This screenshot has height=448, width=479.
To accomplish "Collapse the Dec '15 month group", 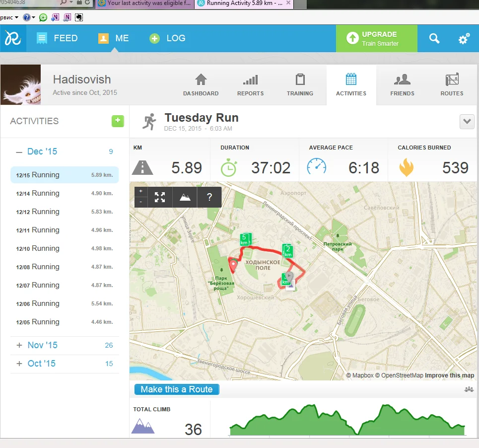I will pyautogui.click(x=19, y=152).
